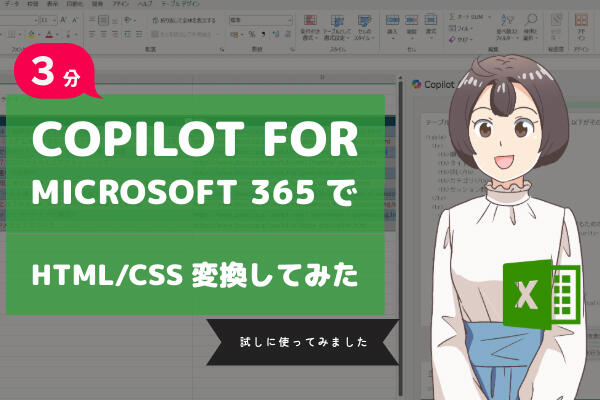Click the decrease indent icon
Viewport: 600px width, 400px height.
pos(127,34)
